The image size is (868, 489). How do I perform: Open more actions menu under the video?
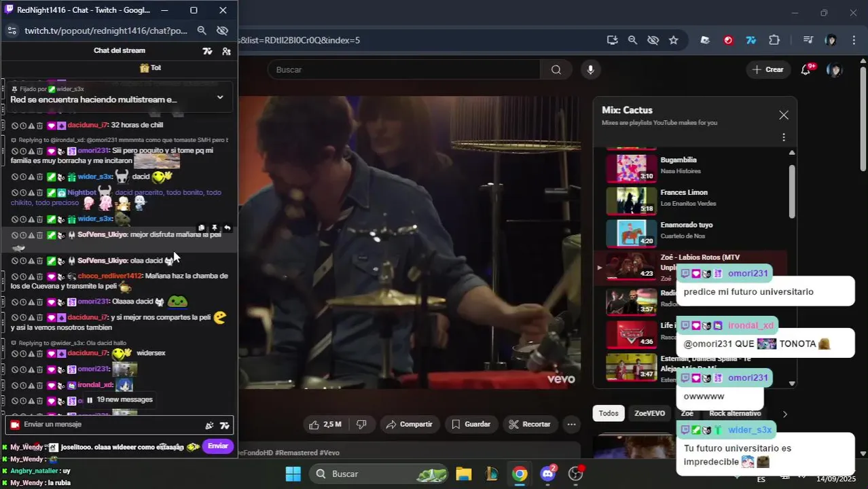(572, 424)
